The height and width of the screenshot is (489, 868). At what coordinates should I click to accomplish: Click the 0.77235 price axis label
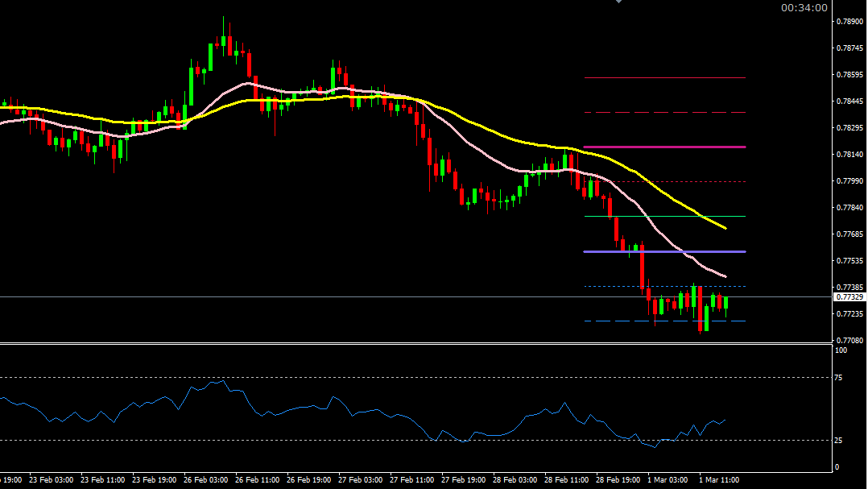[849, 314]
